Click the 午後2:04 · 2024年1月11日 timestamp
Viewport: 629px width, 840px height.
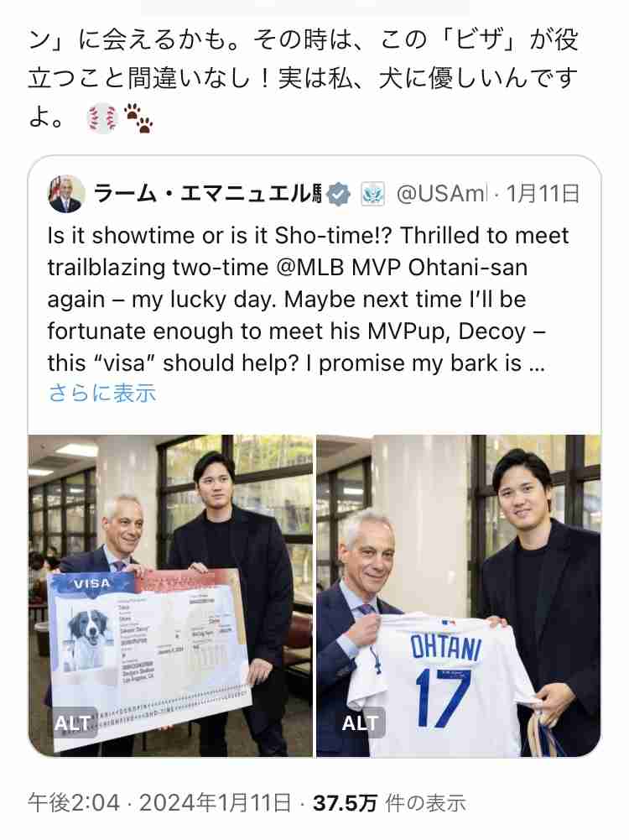click(x=159, y=803)
